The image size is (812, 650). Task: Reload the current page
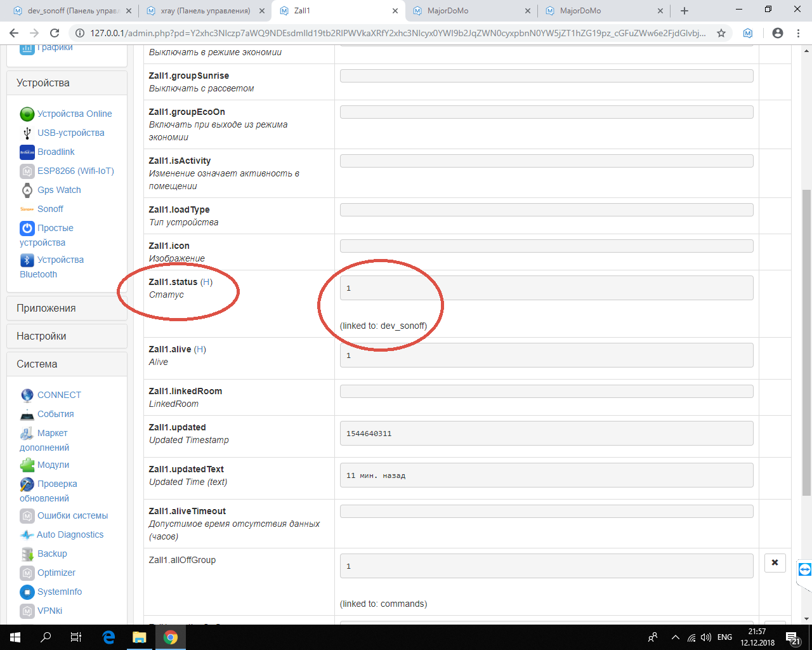55,33
